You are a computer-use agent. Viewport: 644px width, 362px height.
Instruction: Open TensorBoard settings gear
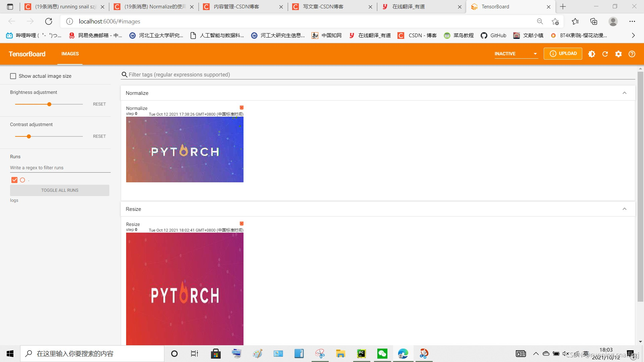coord(619,54)
